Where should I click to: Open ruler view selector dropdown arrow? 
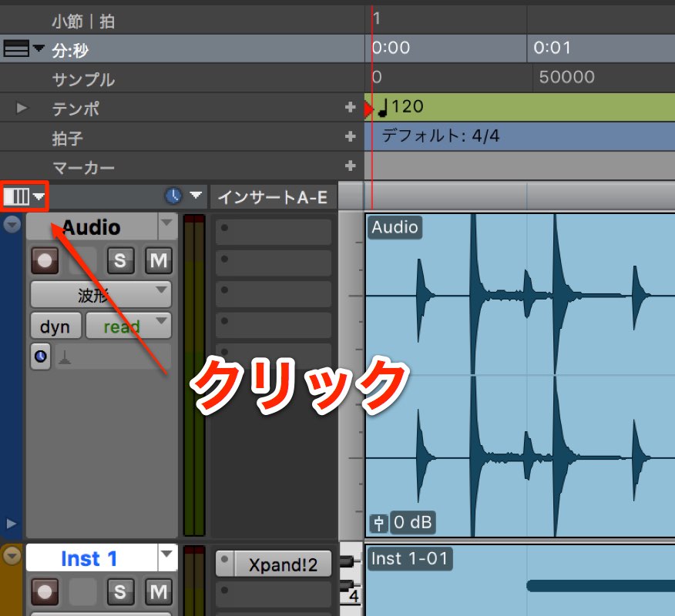click(x=39, y=48)
